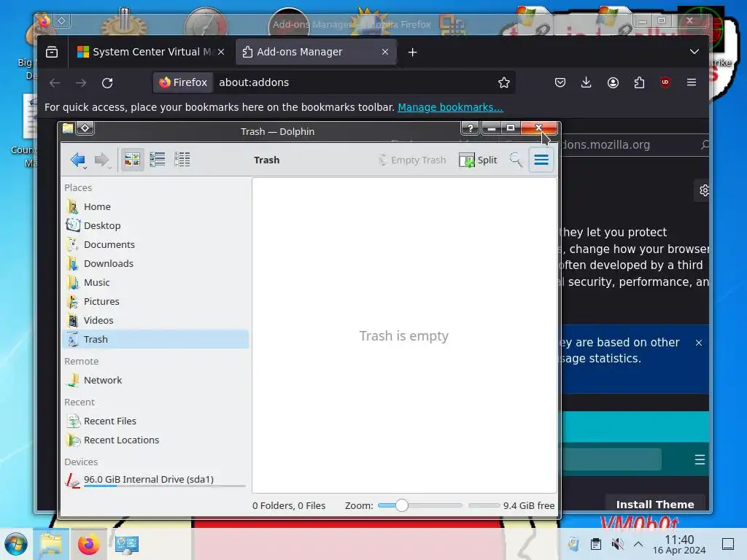
Task: Open Dolphin hamburger menu
Action: 541,160
